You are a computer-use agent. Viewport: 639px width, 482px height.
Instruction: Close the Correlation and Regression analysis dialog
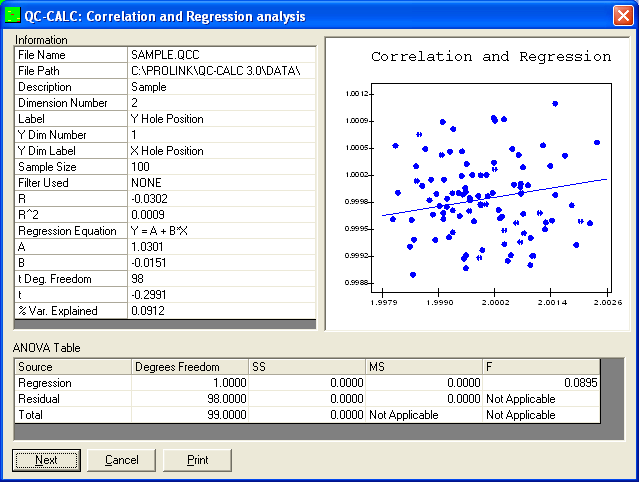[x=623, y=16]
